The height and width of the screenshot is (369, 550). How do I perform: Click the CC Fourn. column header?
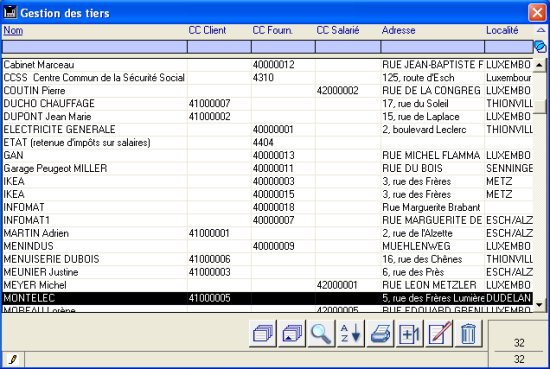pos(272,30)
